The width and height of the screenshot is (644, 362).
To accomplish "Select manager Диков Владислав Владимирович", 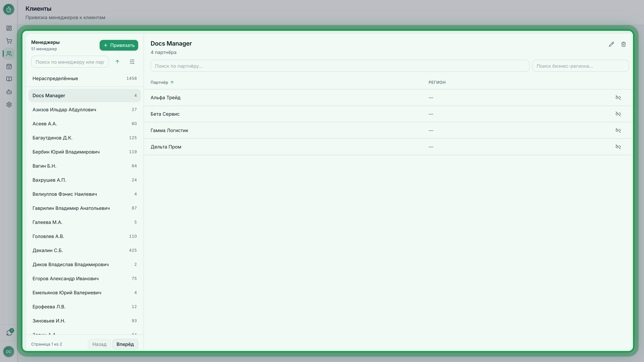I will coord(85,264).
